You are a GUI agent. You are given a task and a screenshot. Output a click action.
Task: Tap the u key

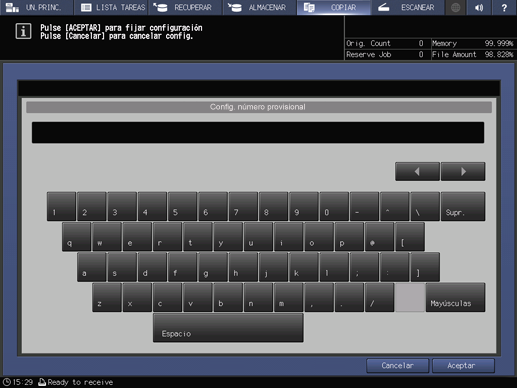pyautogui.click(x=258, y=237)
